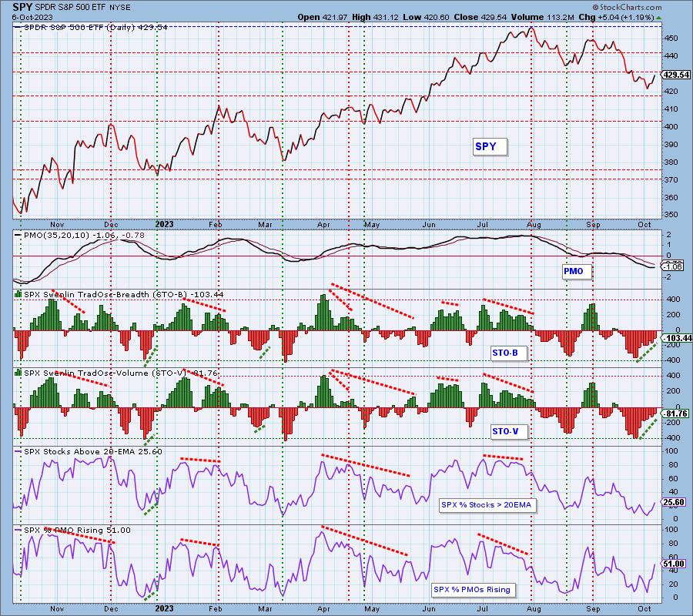This screenshot has height=616, width=693.
Task: Click the SPX % PMO Rising legend
Action: pyautogui.click(x=73, y=531)
